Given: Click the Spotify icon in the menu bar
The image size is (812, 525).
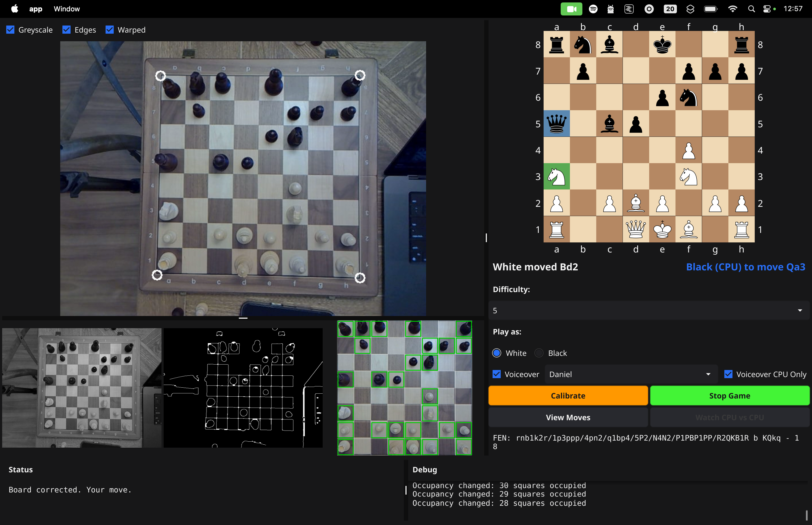Looking at the screenshot, I should pos(594,8).
